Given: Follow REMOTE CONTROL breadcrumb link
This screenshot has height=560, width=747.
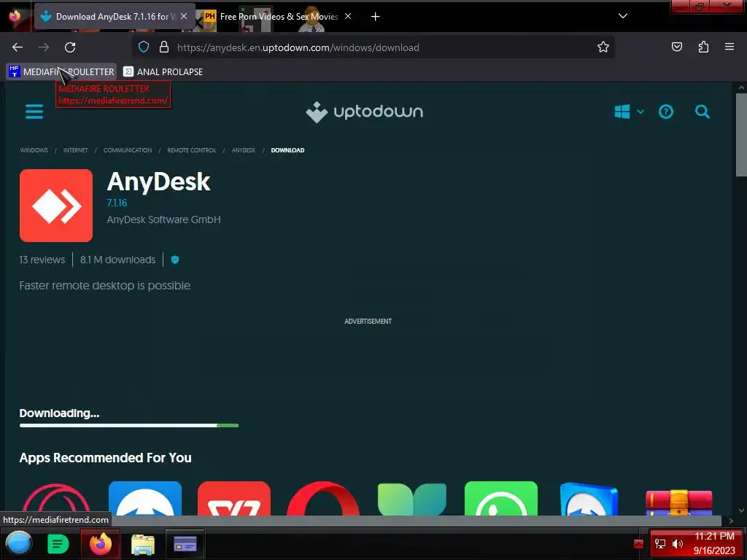Looking at the screenshot, I should click(x=192, y=150).
